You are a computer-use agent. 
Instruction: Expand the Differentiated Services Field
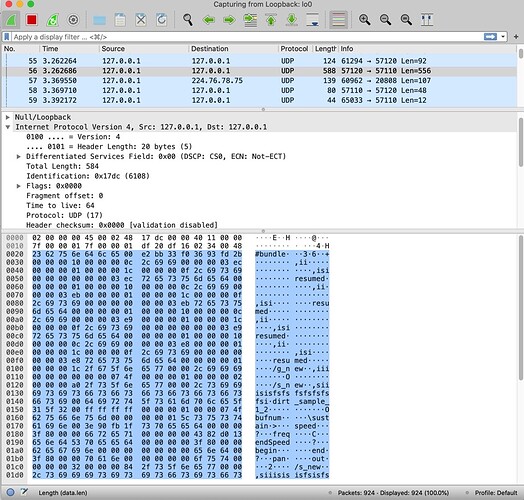click(19, 156)
